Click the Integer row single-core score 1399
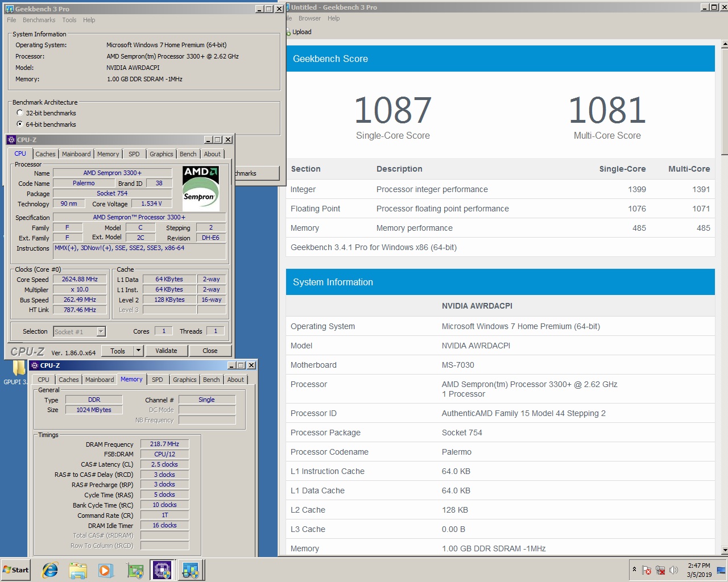 pos(637,189)
